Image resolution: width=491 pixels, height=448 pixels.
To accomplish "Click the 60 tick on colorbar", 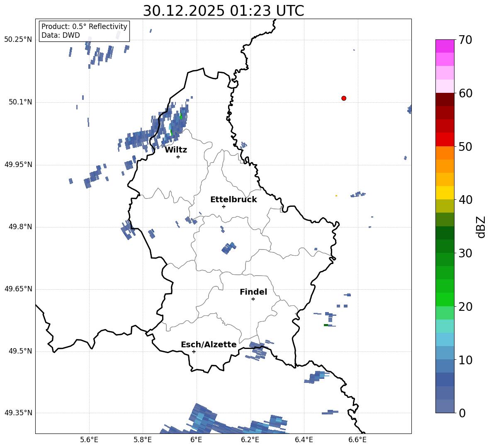I will coord(465,93).
